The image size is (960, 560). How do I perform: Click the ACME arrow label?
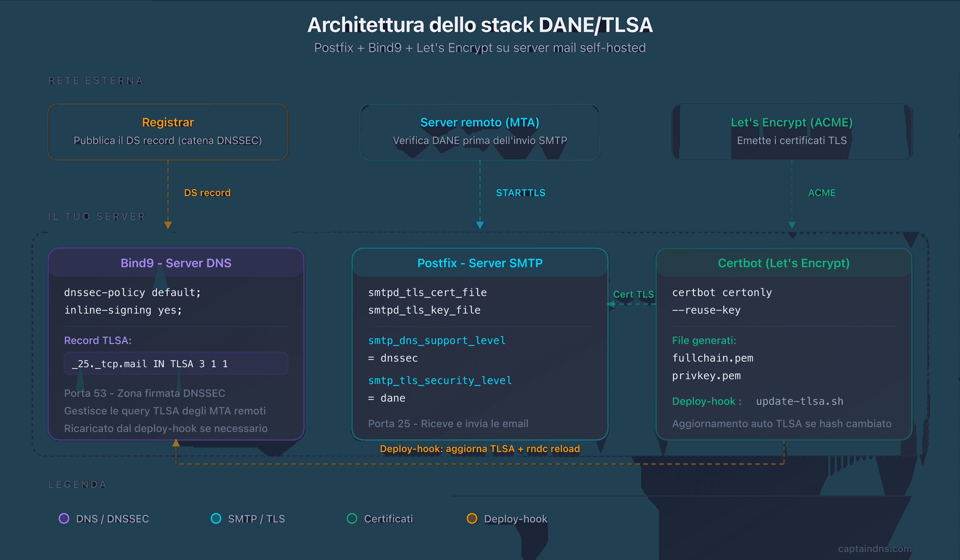click(x=822, y=193)
